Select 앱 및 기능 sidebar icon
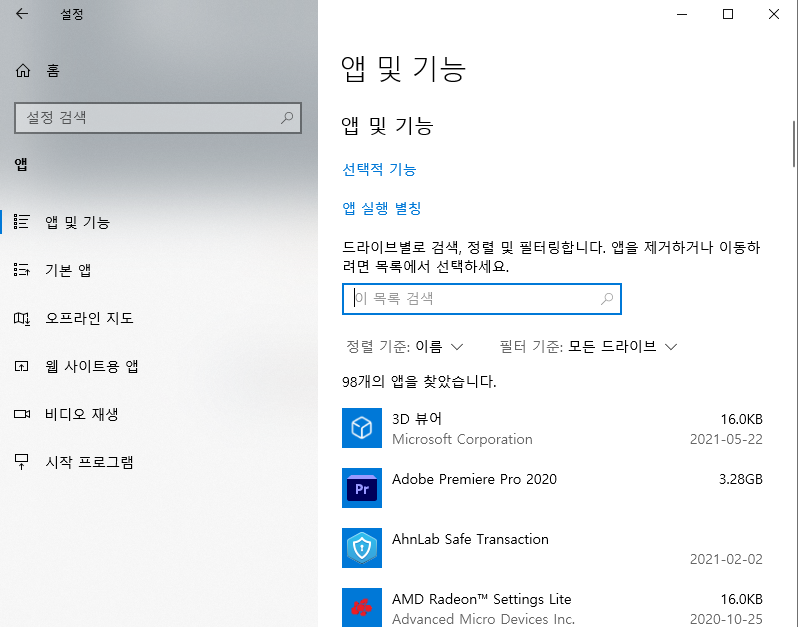Viewport: 798px width, 627px height. [21, 222]
